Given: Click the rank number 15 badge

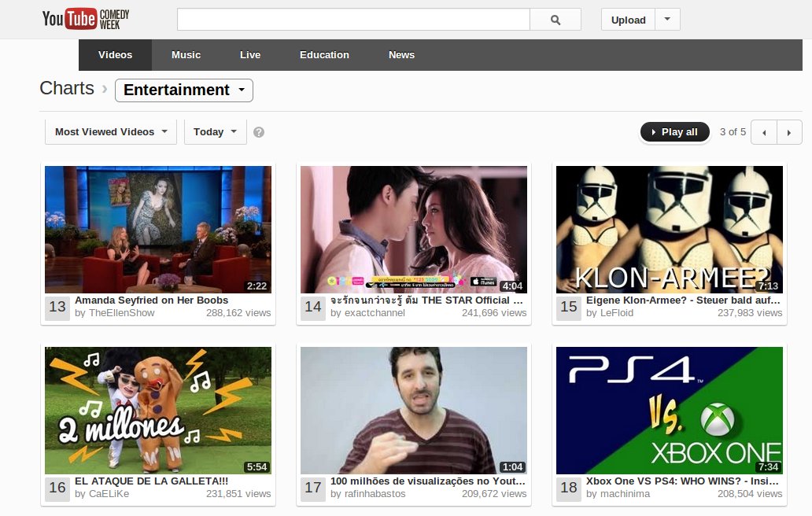Looking at the screenshot, I should tap(569, 308).
